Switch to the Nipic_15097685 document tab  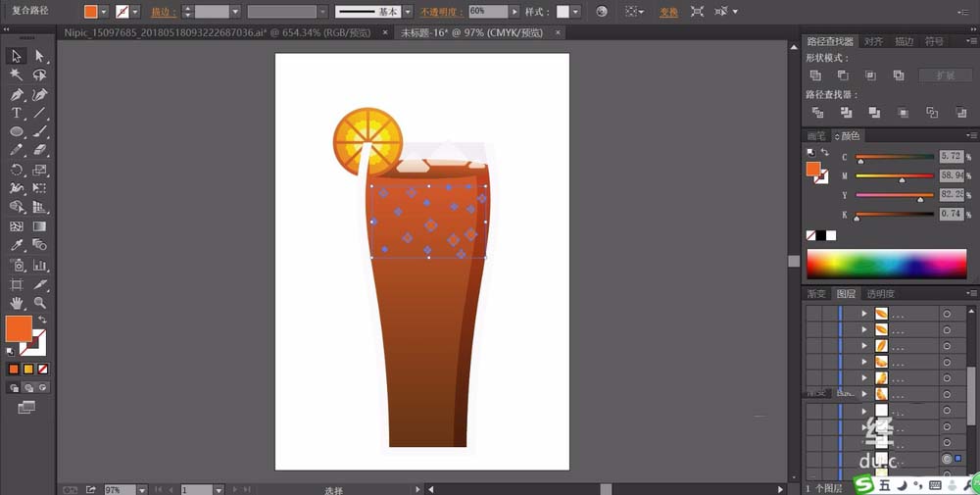(218, 32)
